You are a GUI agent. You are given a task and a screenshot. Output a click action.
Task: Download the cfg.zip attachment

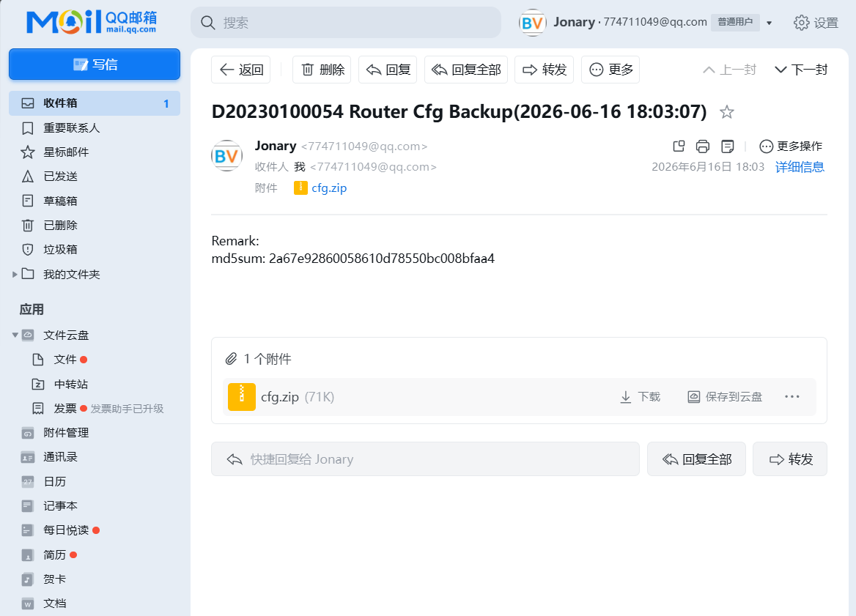(641, 397)
